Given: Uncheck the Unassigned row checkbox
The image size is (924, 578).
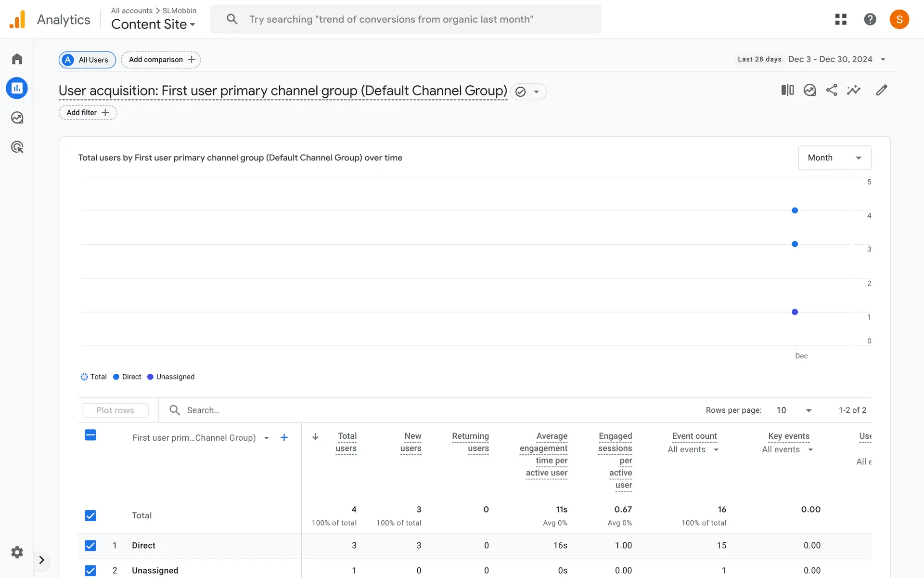Looking at the screenshot, I should pos(90,570).
